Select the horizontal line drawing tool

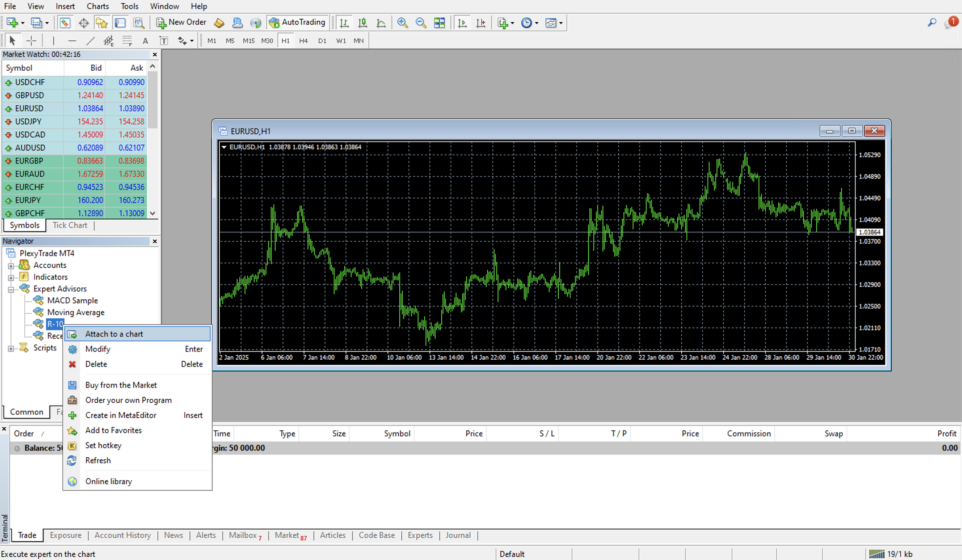pyautogui.click(x=72, y=40)
